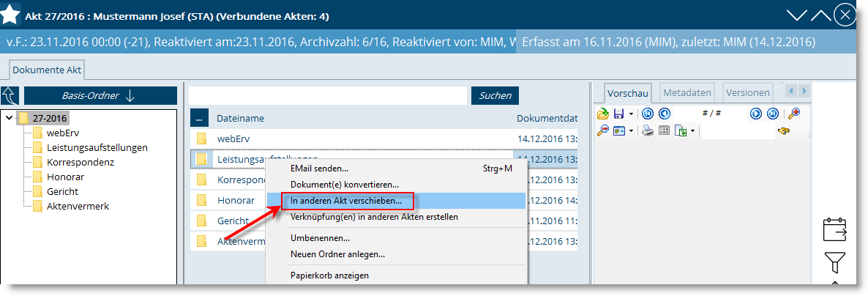Jump to first page in preview
This screenshot has height=296, width=868.
click(648, 114)
